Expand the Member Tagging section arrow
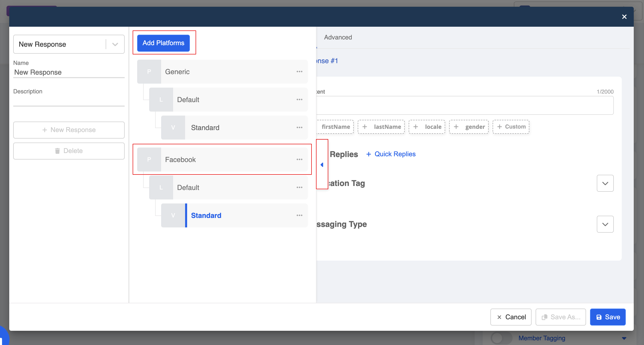 [624, 338]
